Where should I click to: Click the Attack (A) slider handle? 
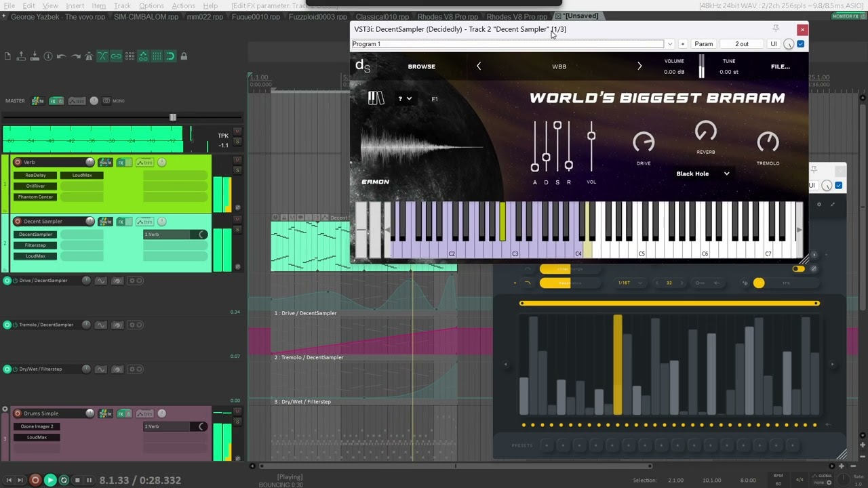click(534, 167)
